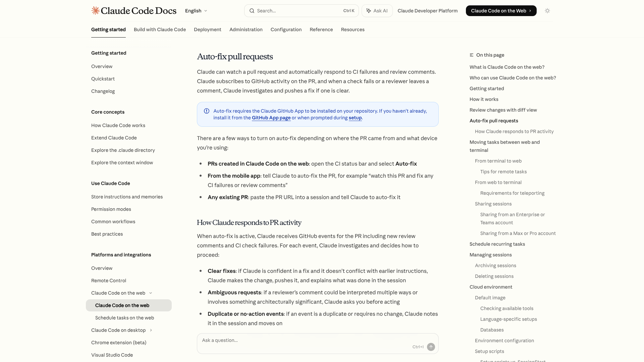Collapse Claude Code on the web section
This screenshot has width=644, height=362.
[x=151, y=293]
